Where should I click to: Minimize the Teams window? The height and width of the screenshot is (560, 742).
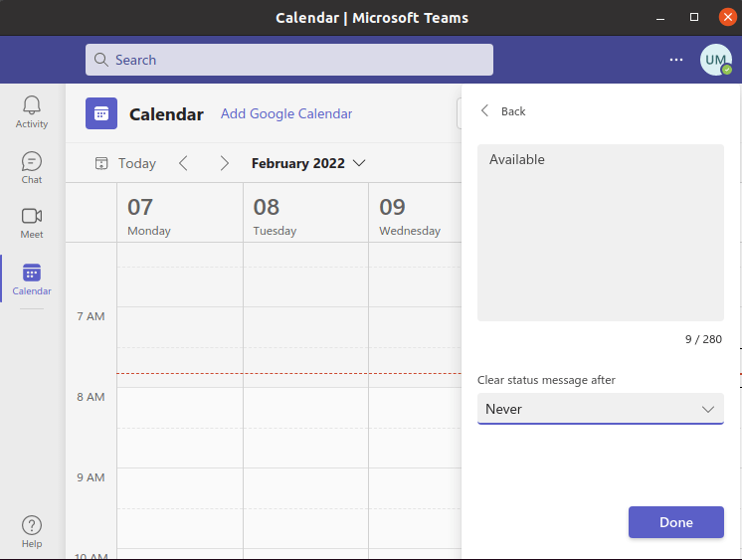coord(660,18)
